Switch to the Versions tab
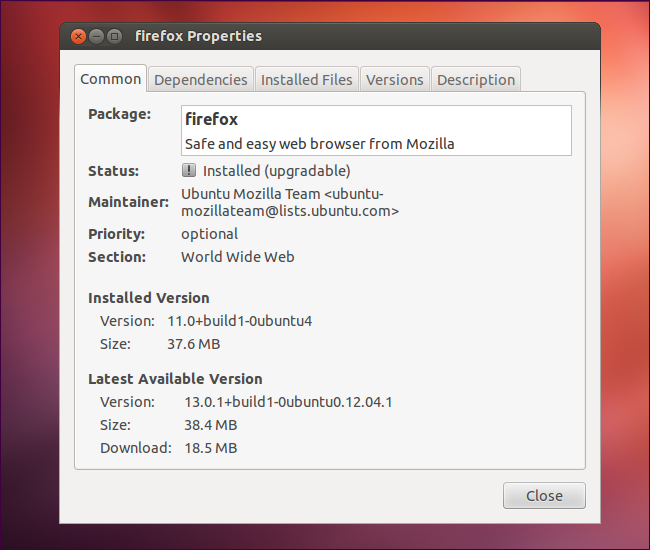 coord(395,80)
